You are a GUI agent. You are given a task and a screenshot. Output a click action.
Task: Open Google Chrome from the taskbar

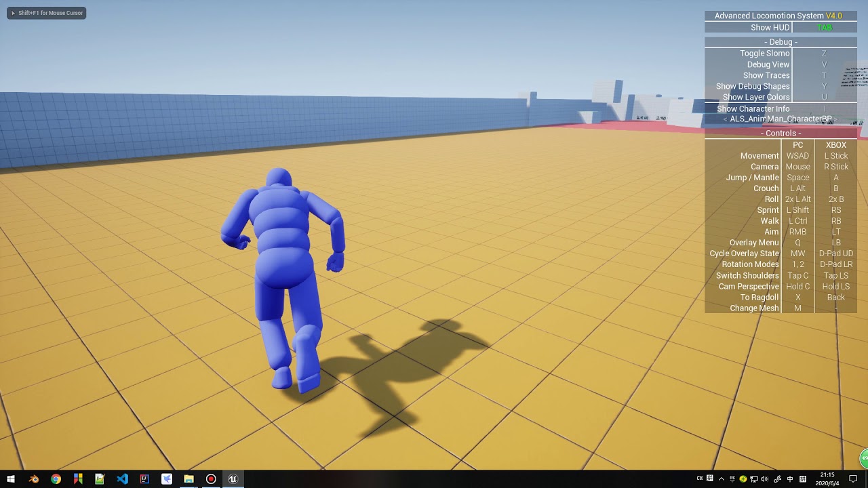(56, 479)
